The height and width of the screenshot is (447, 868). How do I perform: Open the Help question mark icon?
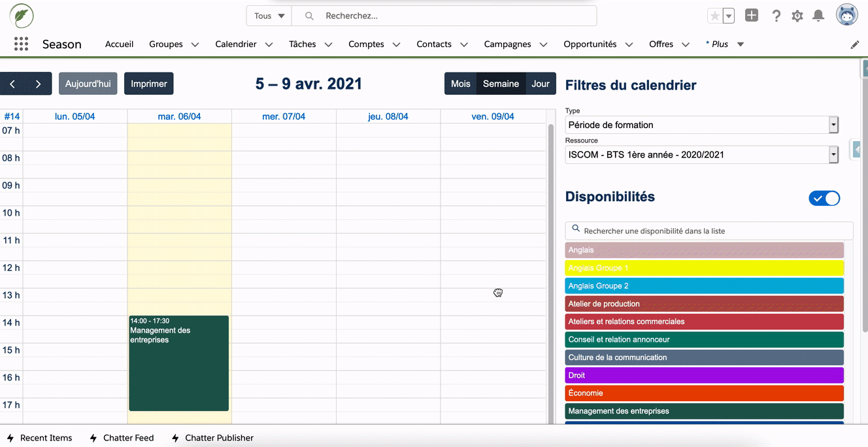click(776, 15)
